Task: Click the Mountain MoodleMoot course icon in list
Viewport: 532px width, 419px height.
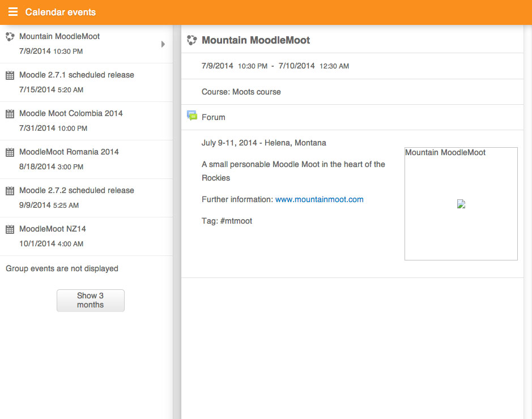Action: [10, 37]
